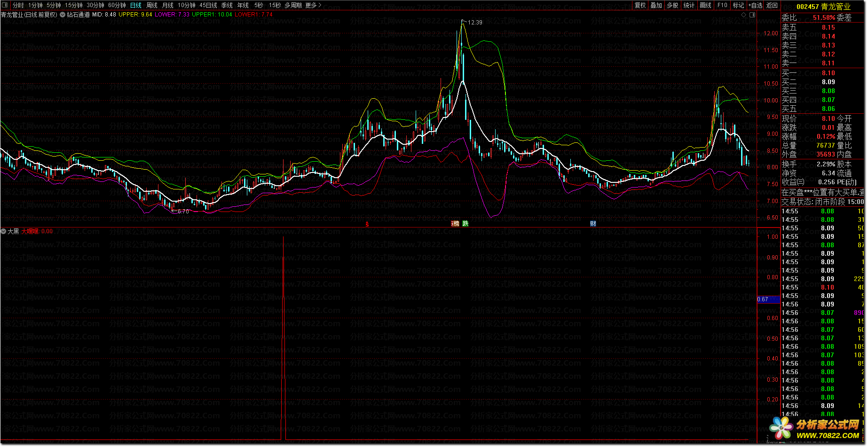Click the split-panel icon beside the diamond icon
The image size is (868, 447).
pos(752,15)
